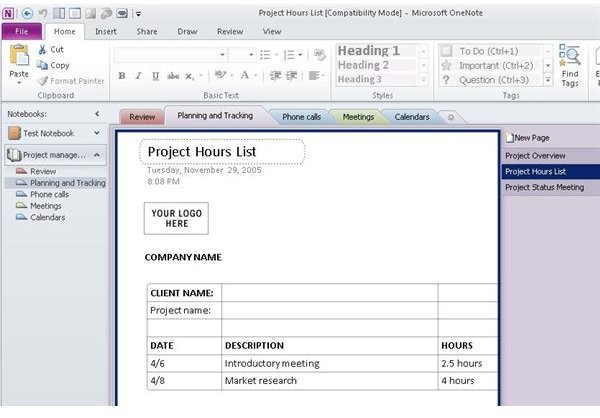This screenshot has width=600, height=418.
Task: Switch to the View ribbon tab
Action: click(272, 31)
